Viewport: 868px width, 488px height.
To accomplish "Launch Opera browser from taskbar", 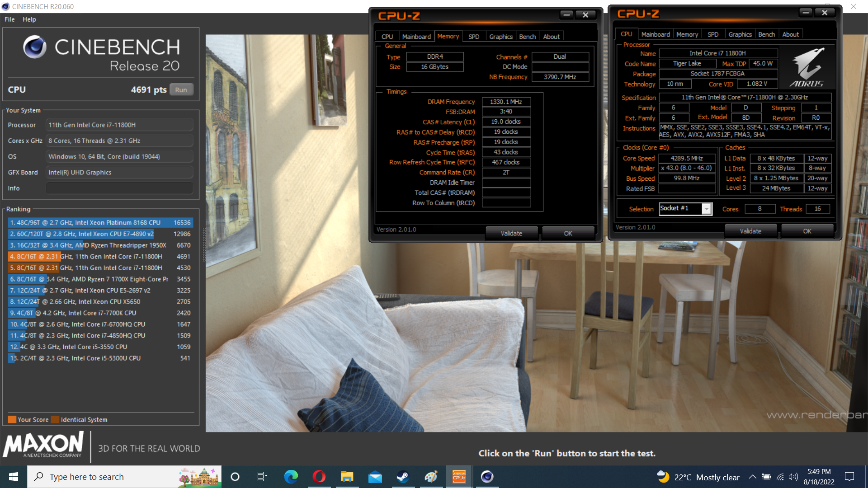I will 319,477.
